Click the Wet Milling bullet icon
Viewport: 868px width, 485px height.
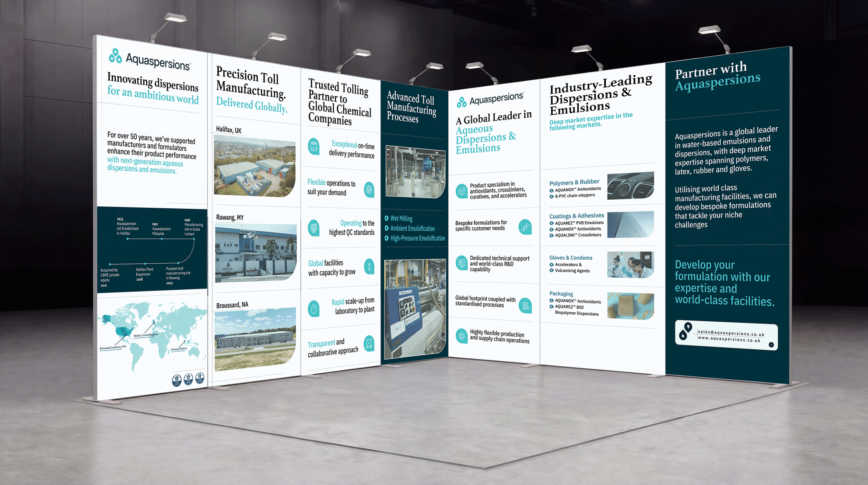coord(387,218)
